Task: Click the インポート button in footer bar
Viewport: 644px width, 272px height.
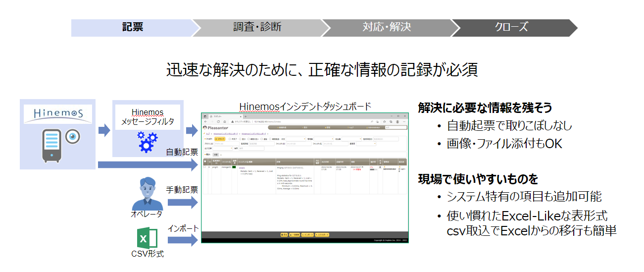Action: click(307, 235)
